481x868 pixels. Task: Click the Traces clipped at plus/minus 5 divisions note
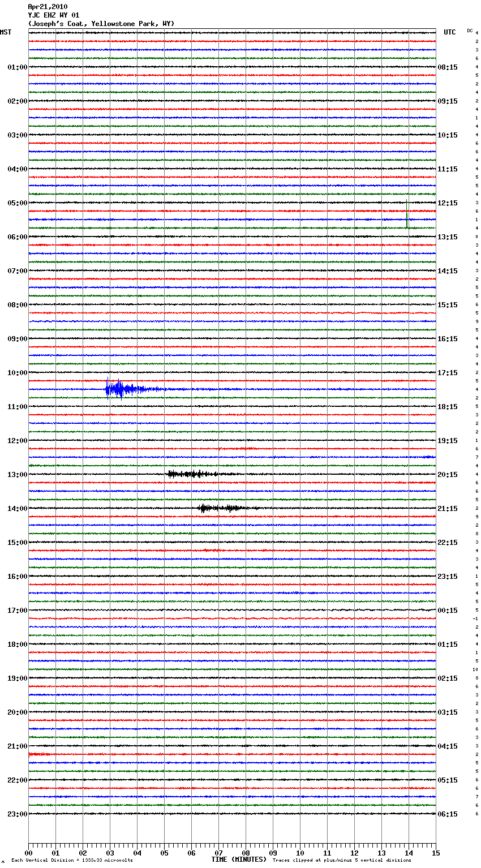(x=342, y=861)
